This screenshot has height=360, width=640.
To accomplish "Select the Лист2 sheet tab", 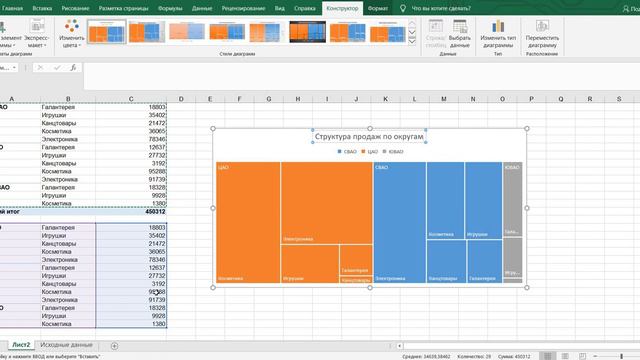I will pos(21,345).
